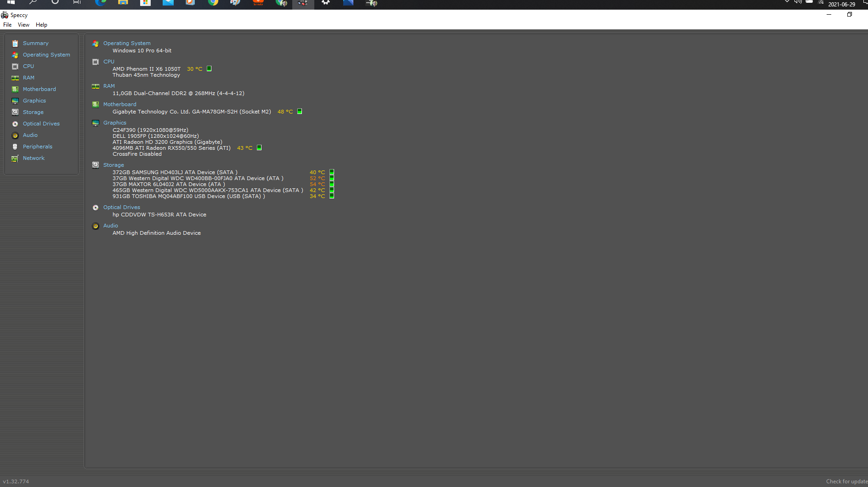868x487 pixels.
Task: Click the green indicator for SAMSUNG HD403LJ drive
Action: [x=332, y=172]
